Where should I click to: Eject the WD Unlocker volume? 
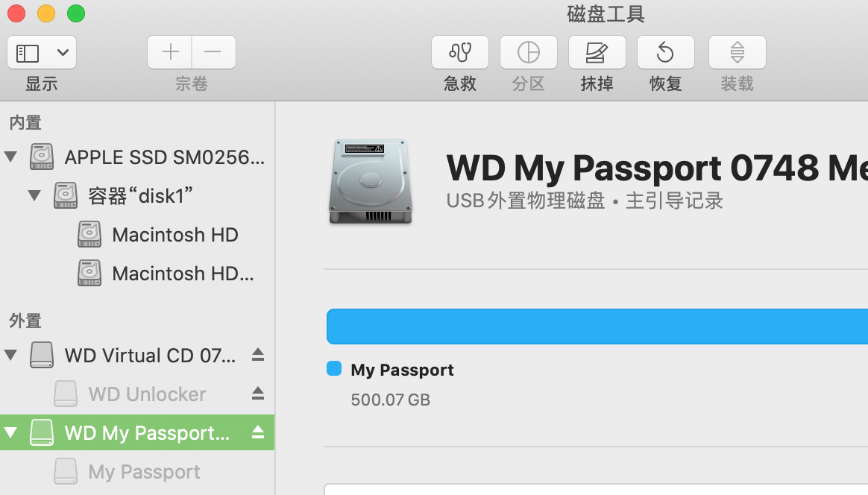pyautogui.click(x=258, y=393)
